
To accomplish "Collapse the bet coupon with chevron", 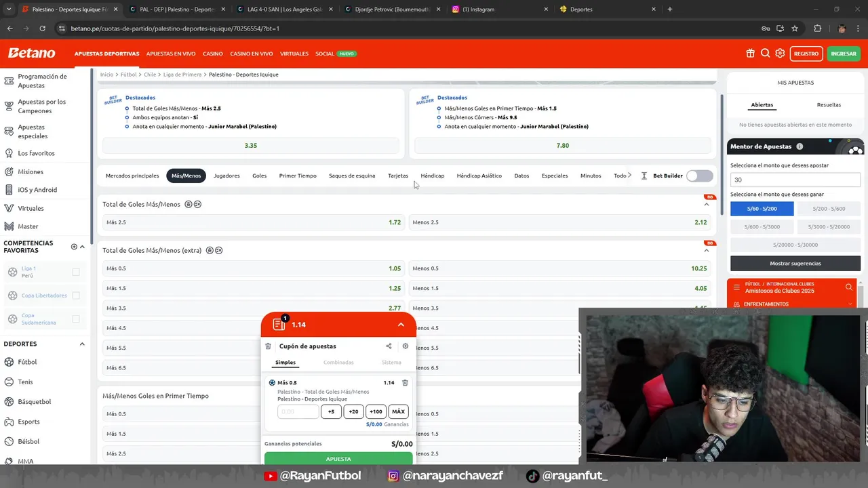I will tap(401, 325).
